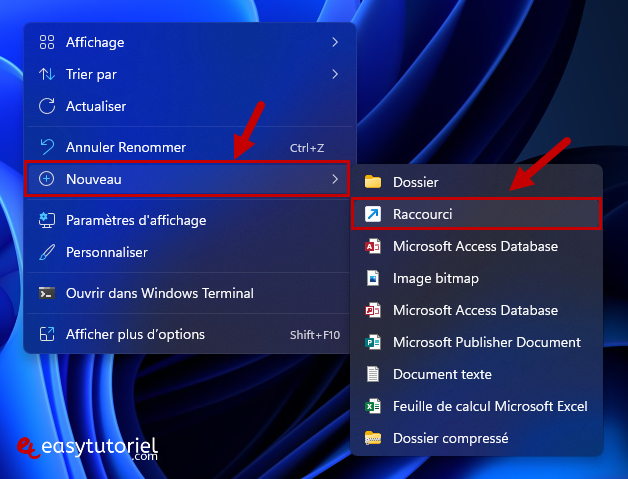Click the Personnaliser paintbrush icon

point(47,252)
